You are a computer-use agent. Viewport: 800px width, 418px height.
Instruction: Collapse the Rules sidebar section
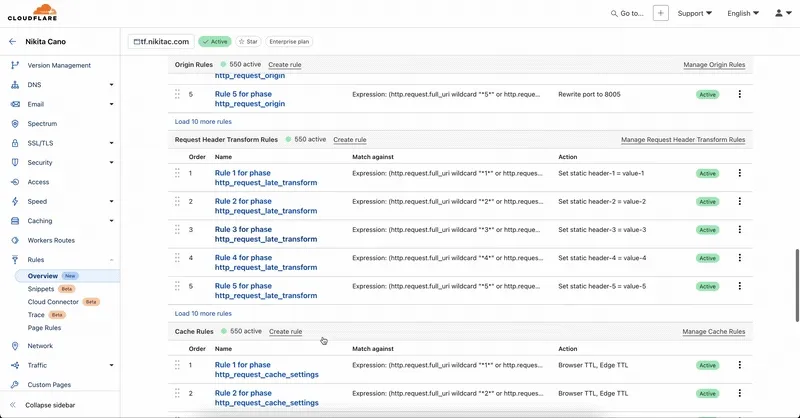click(111, 259)
